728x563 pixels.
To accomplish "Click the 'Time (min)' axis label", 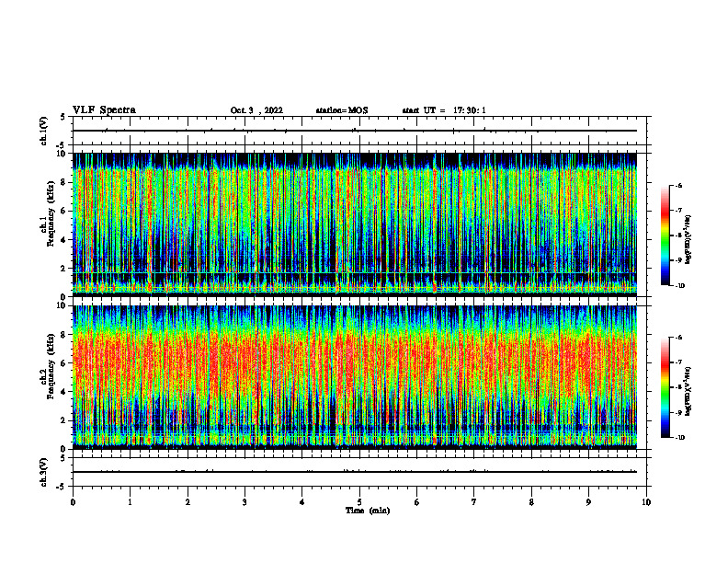I will pos(368,511).
